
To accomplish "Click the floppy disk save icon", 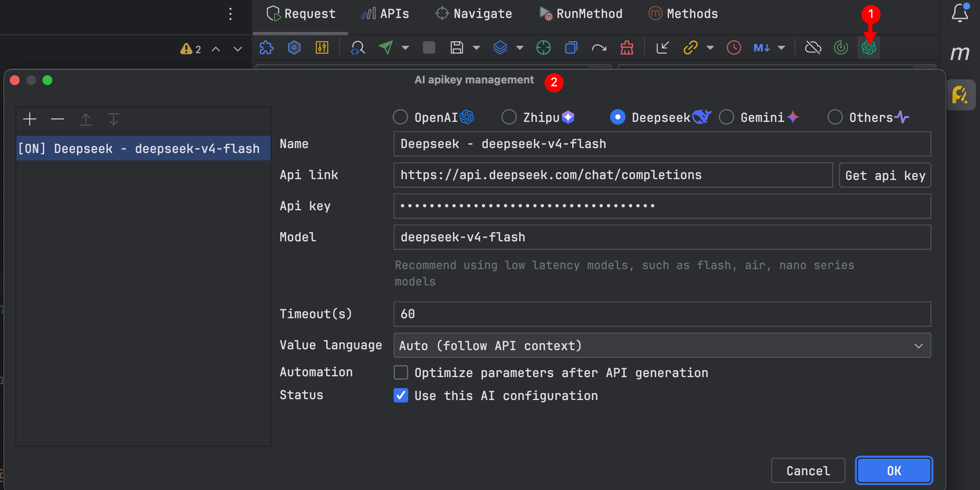I will click(x=457, y=48).
